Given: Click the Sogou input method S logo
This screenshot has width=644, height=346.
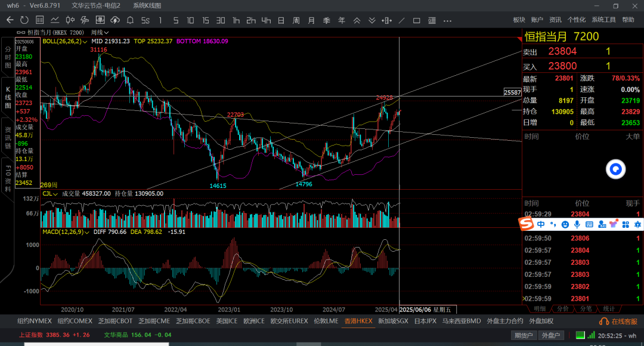Looking at the screenshot, I should click(526, 224).
